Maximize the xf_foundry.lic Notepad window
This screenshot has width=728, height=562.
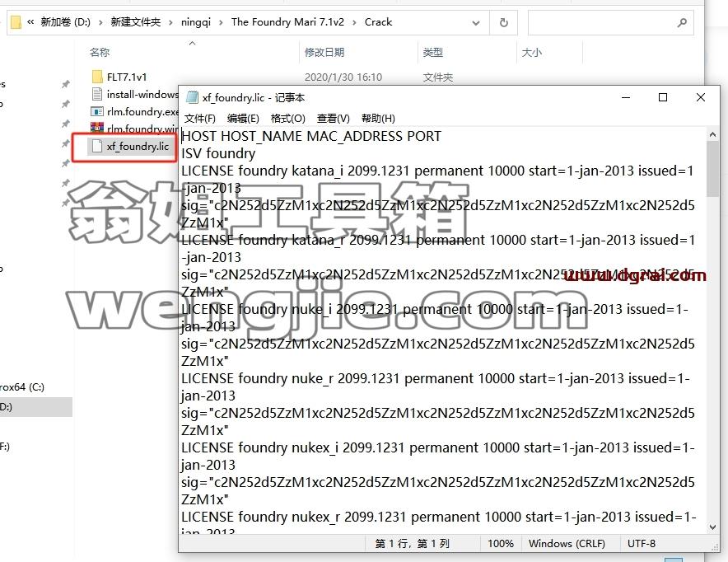663,97
